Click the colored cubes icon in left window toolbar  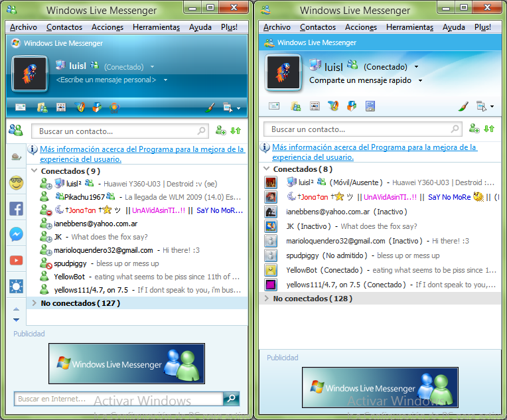coord(97,107)
